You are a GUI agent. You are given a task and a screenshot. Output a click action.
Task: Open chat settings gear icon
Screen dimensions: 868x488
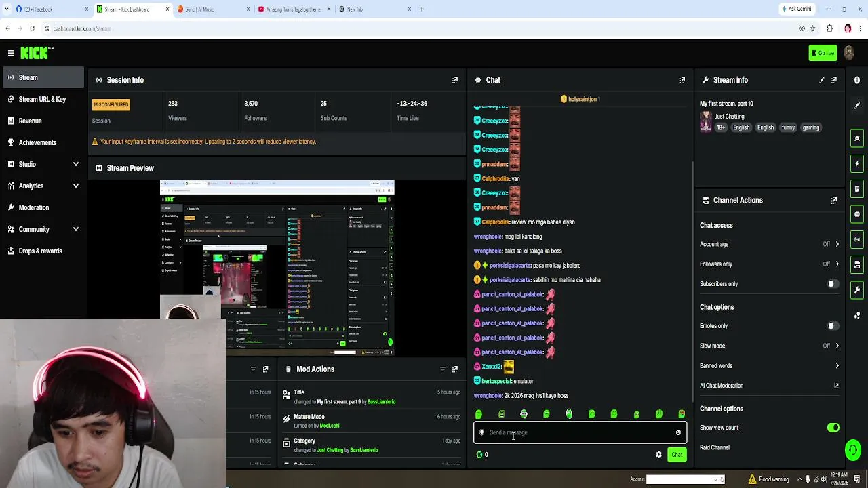click(x=658, y=455)
